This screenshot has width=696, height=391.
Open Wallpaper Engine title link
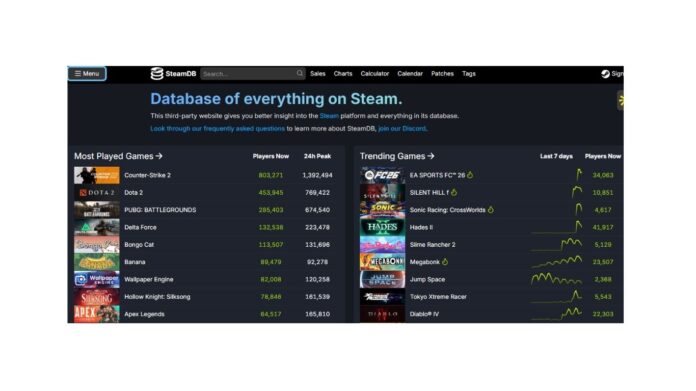[x=149, y=279]
